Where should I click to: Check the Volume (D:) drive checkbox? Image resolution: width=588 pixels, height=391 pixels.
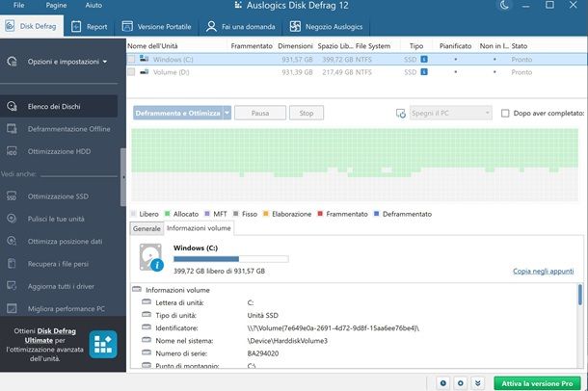(132, 72)
